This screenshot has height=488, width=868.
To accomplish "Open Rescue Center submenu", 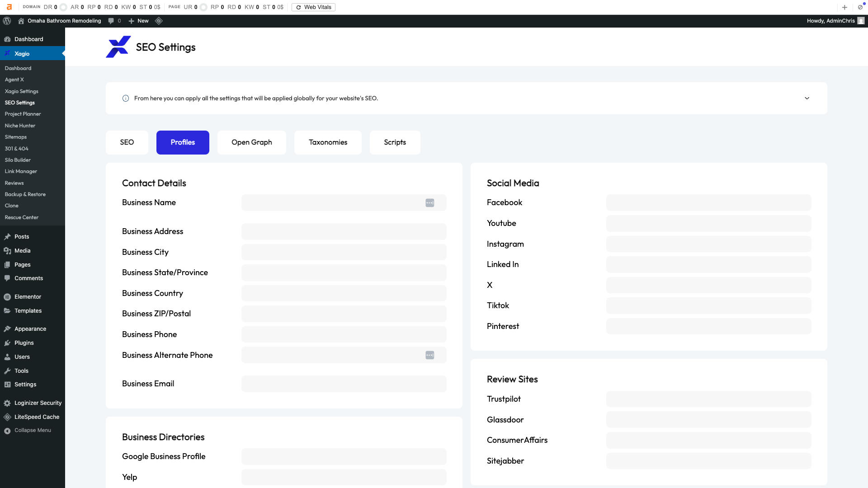I will 22,217.
